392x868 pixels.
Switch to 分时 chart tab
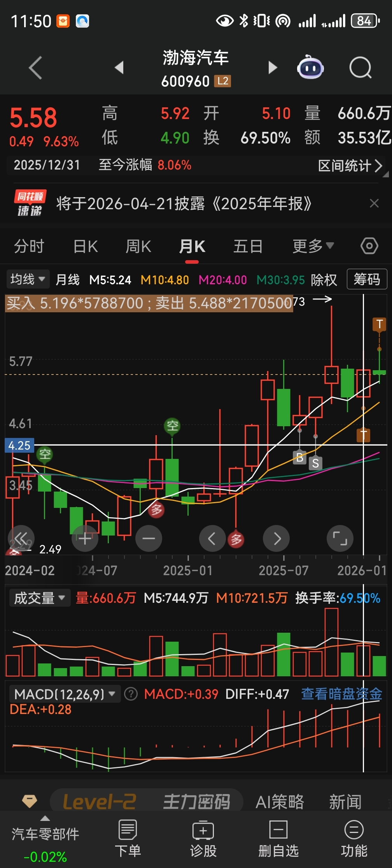tap(29, 246)
